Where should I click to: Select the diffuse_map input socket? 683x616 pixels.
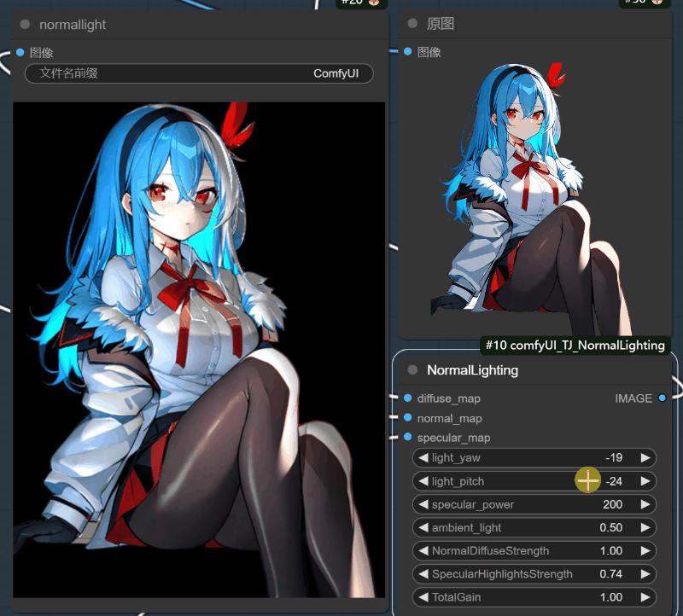[x=408, y=398]
